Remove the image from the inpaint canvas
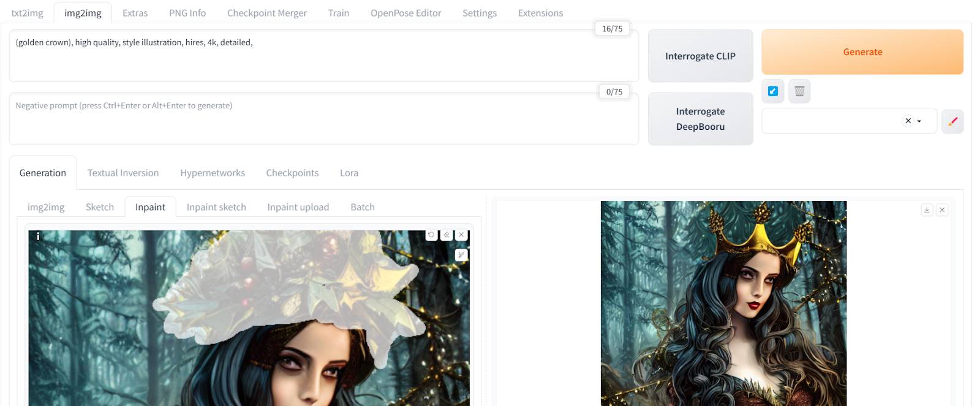 (462, 235)
